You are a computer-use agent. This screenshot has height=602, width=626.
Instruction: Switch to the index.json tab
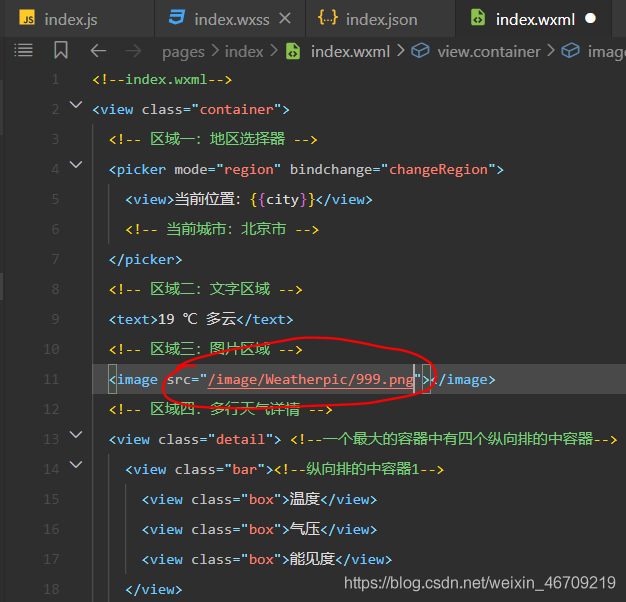[381, 19]
